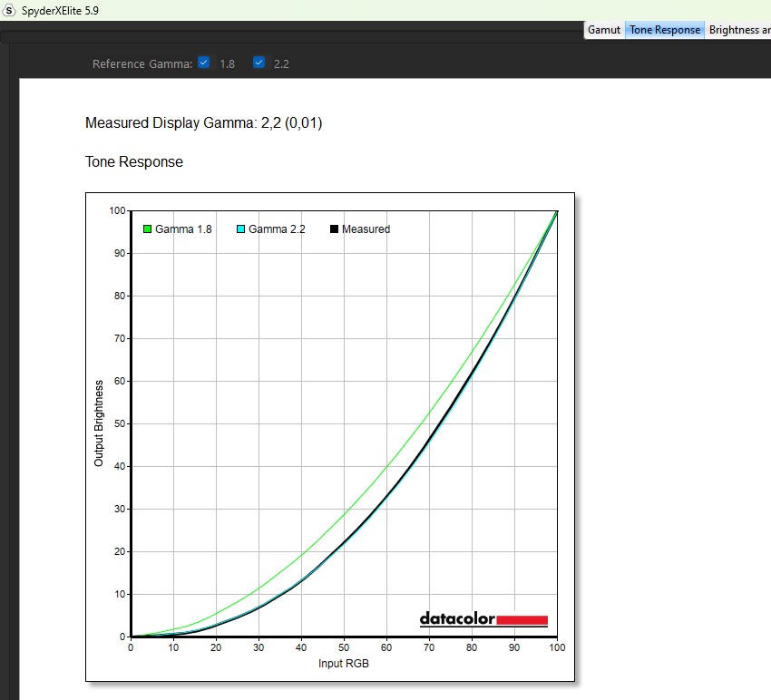
Task: Click the Gamma 2.2 legend label
Action: (277, 229)
